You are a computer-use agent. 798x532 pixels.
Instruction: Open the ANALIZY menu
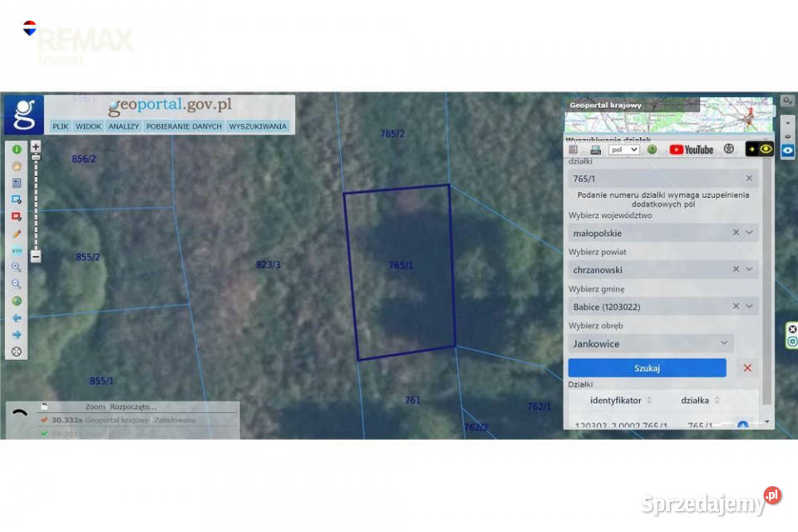[x=124, y=126]
